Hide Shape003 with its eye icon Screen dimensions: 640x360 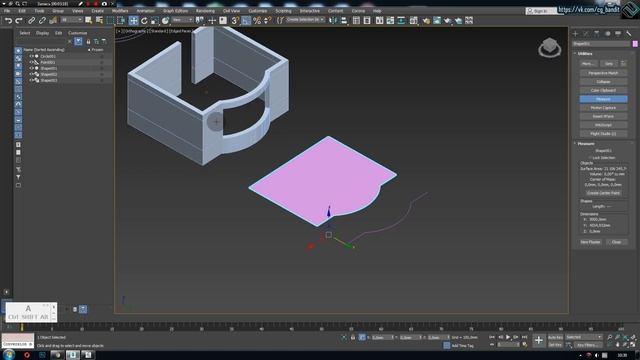(x=31, y=80)
